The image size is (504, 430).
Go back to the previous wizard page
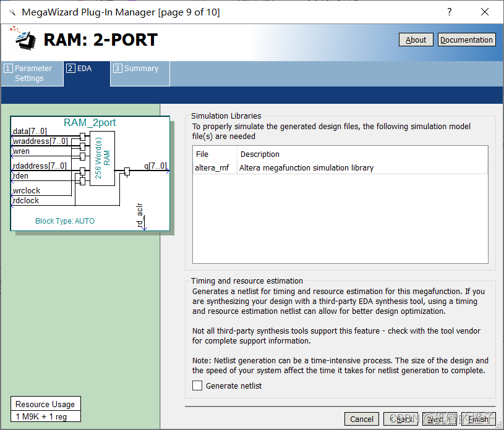[401, 419]
